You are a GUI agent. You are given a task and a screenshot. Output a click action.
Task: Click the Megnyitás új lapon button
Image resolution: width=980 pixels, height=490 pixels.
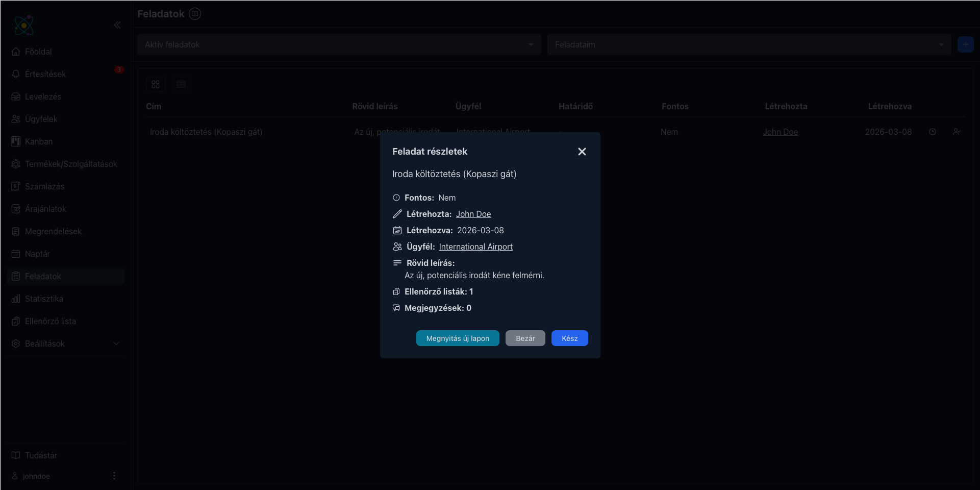pos(457,338)
